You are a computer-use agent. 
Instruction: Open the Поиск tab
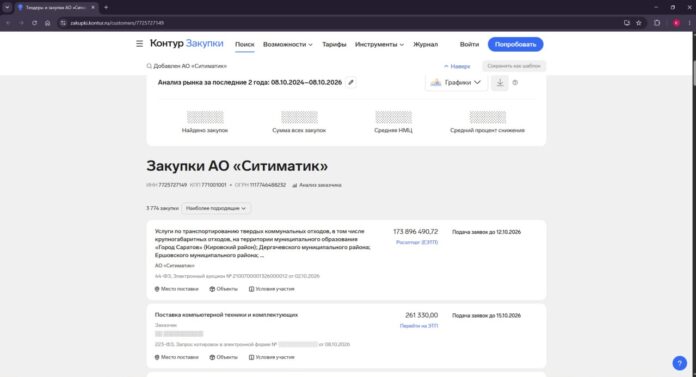(245, 44)
